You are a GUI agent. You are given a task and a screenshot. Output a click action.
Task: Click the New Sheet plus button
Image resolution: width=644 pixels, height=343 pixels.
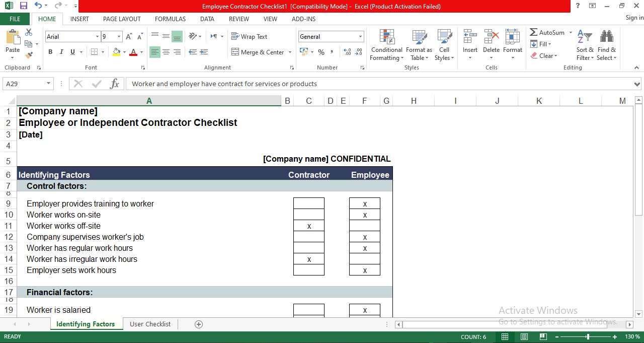pyautogui.click(x=198, y=324)
